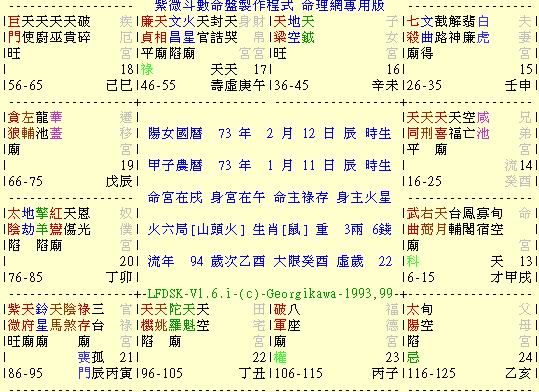
Task: Click the 66-75 age range
Action: (x=25, y=181)
